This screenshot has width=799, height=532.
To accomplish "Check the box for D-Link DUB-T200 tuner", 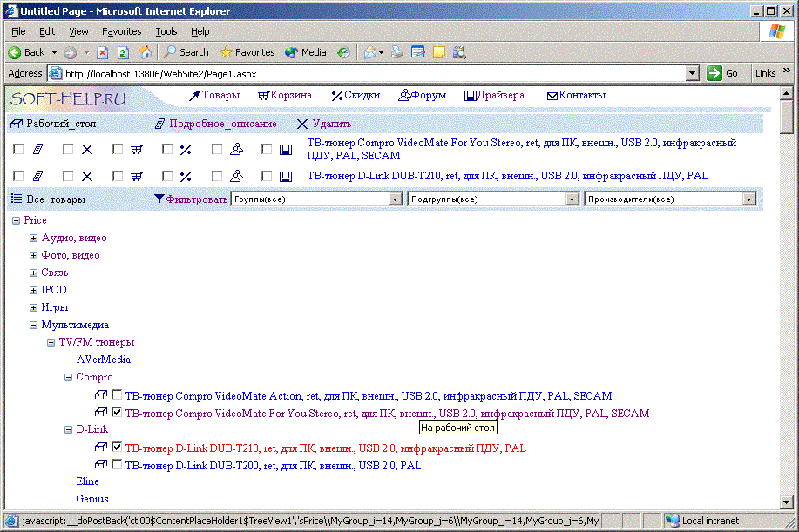I will [x=117, y=464].
